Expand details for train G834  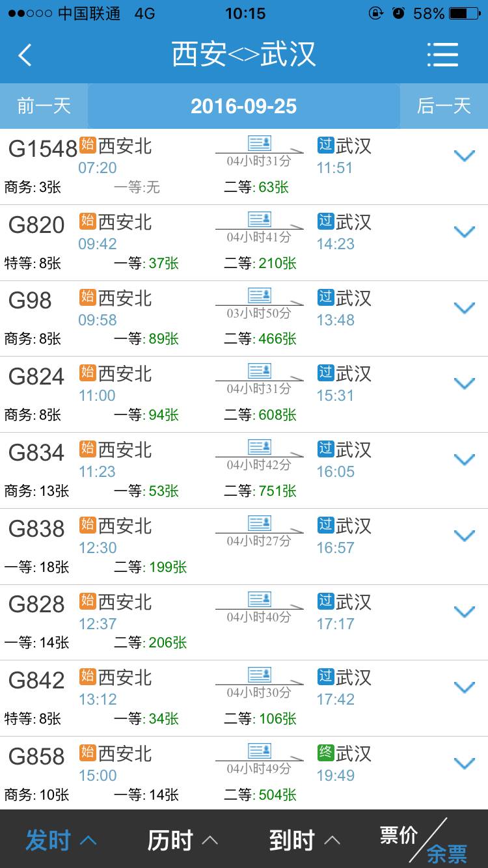464,459
